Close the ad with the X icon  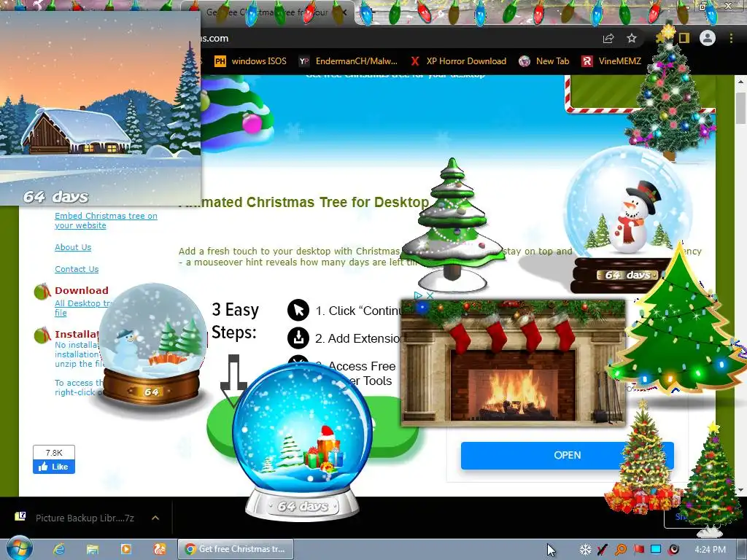click(x=430, y=296)
